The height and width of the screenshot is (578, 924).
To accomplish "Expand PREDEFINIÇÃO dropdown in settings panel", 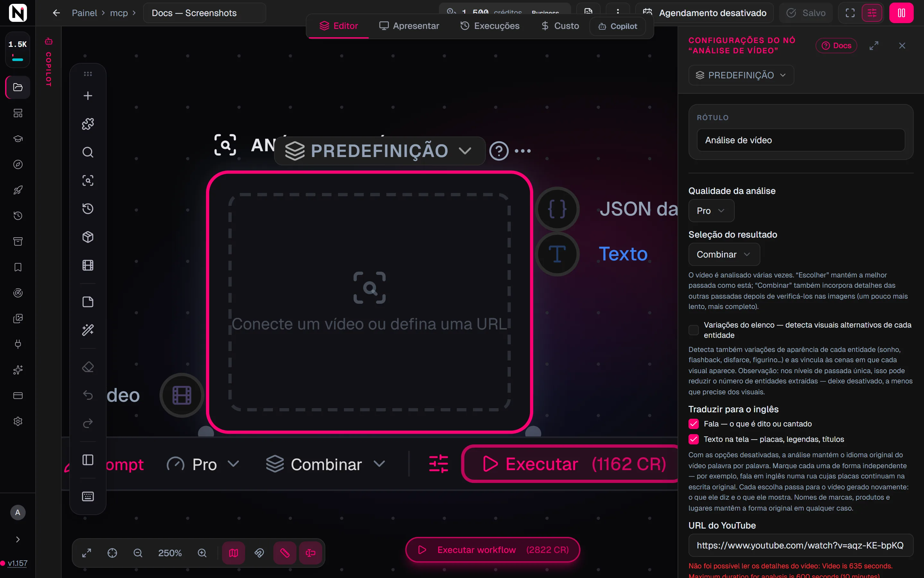I will coord(741,75).
